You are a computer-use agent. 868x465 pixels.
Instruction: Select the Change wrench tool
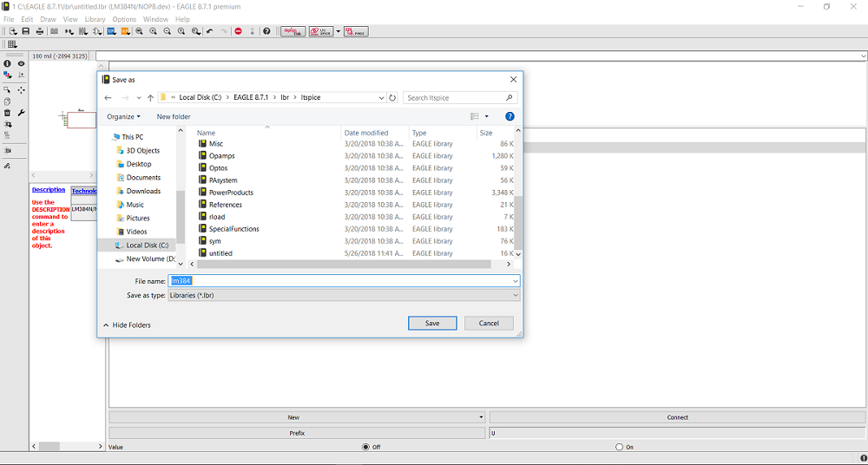[x=21, y=113]
